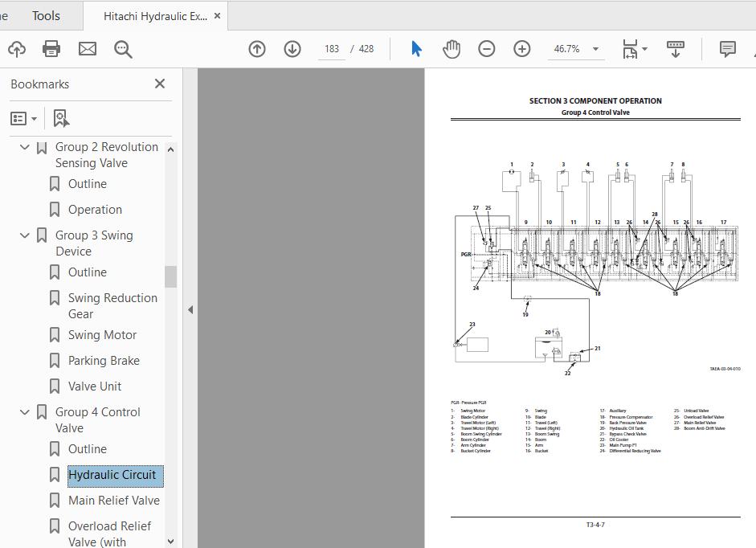This screenshot has width=756, height=548.
Task: Click the Zoom In icon
Action: [x=522, y=48]
